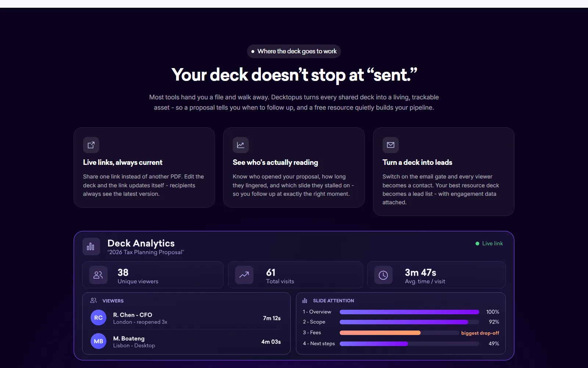The height and width of the screenshot is (368, 588).
Task: Click the See who's actually reading heading
Action: coord(275,162)
